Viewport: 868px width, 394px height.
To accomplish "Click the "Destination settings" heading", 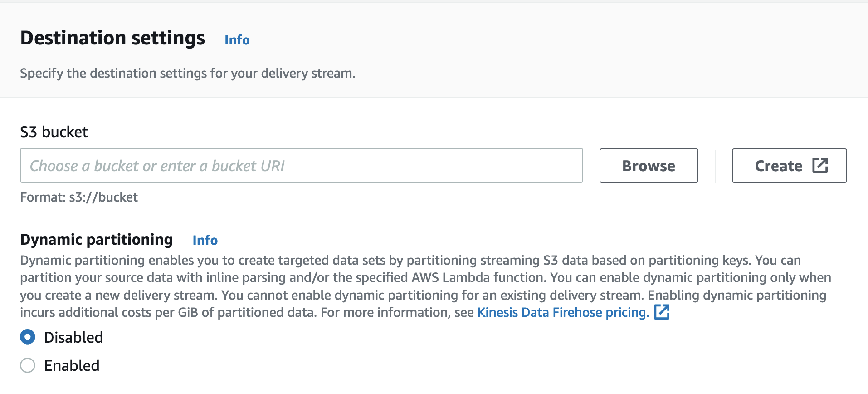I will pos(112,38).
